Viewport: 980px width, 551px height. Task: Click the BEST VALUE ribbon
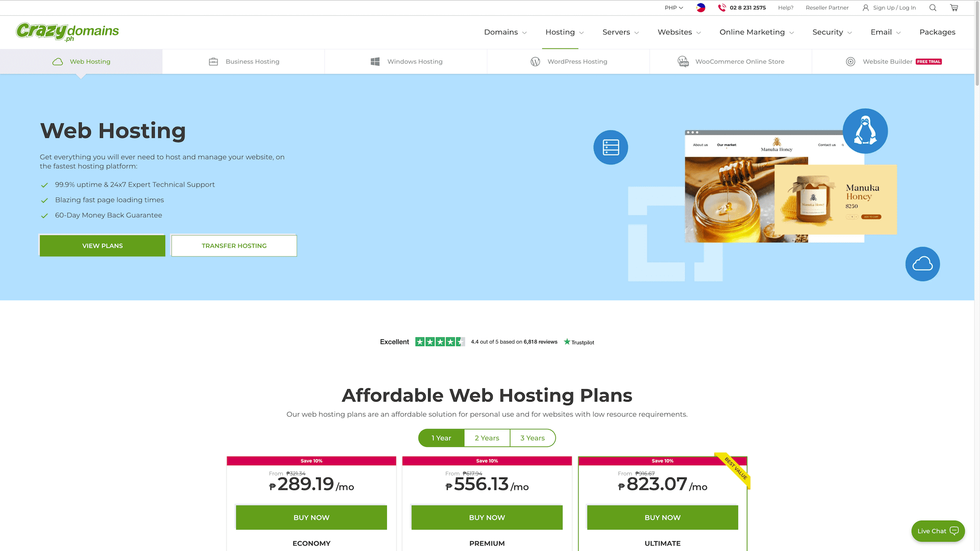click(733, 470)
